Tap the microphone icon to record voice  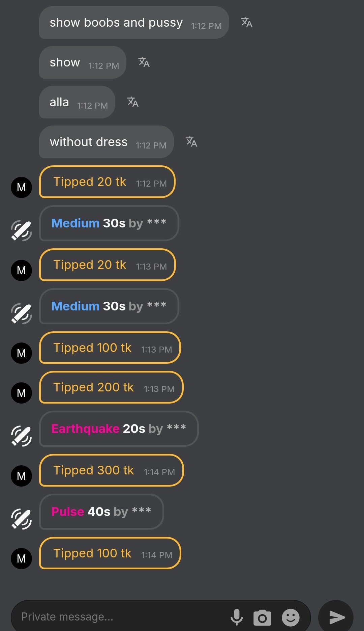(x=237, y=617)
